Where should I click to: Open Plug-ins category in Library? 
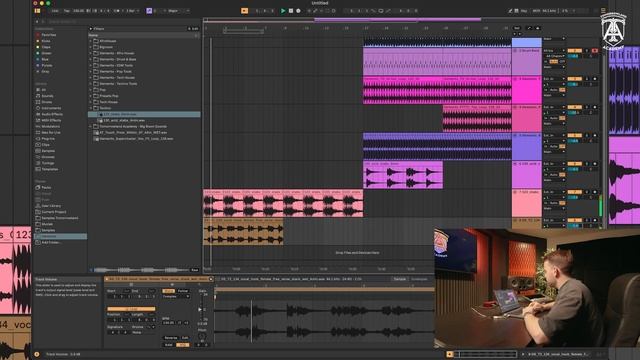click(47, 139)
